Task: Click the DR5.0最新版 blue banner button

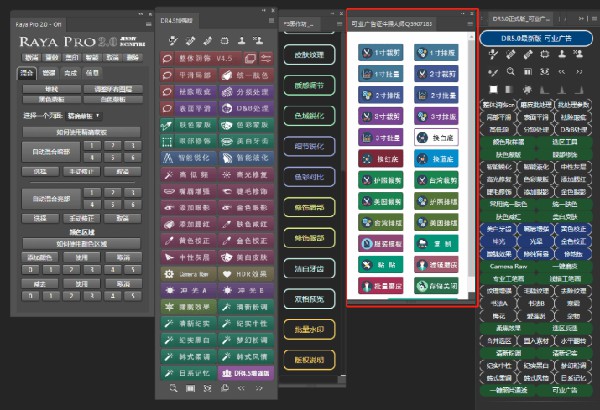Action: (536, 38)
